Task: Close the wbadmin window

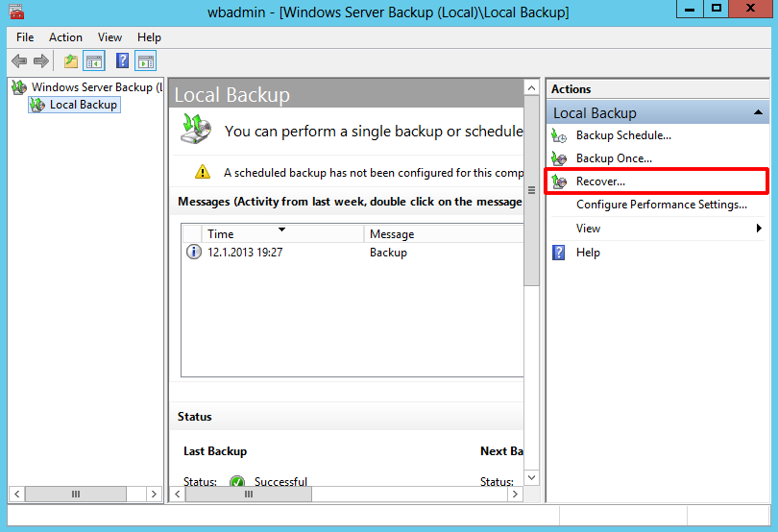Action: 750,9
